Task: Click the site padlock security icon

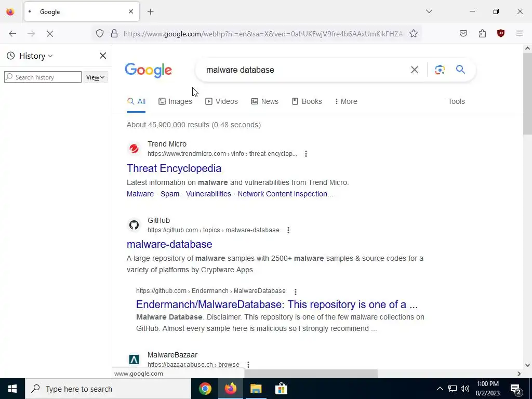Action: [x=114, y=34]
